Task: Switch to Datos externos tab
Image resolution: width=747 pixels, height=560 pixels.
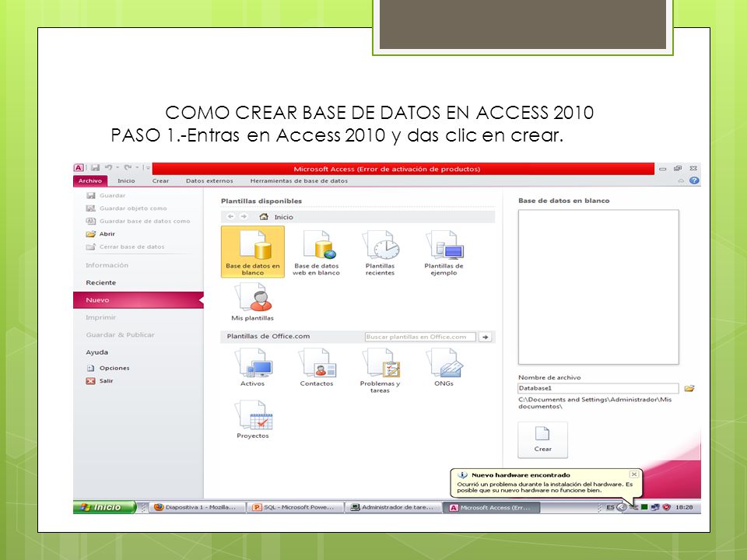Action: (209, 181)
